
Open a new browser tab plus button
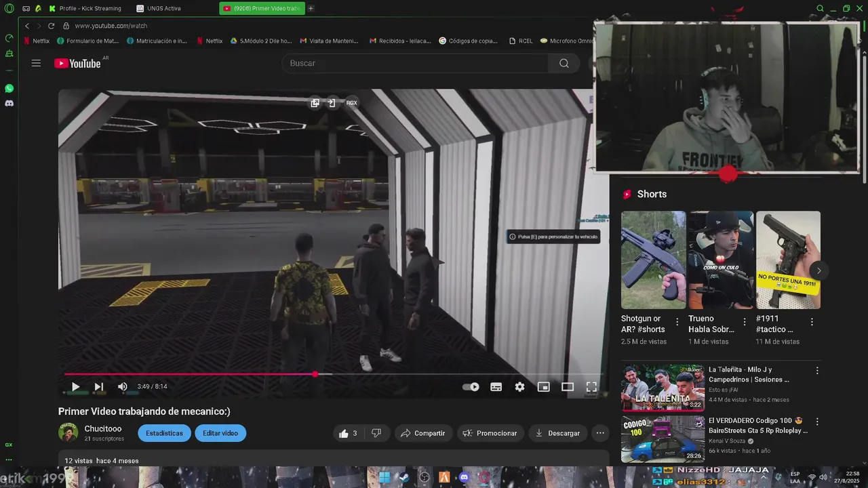click(x=311, y=8)
